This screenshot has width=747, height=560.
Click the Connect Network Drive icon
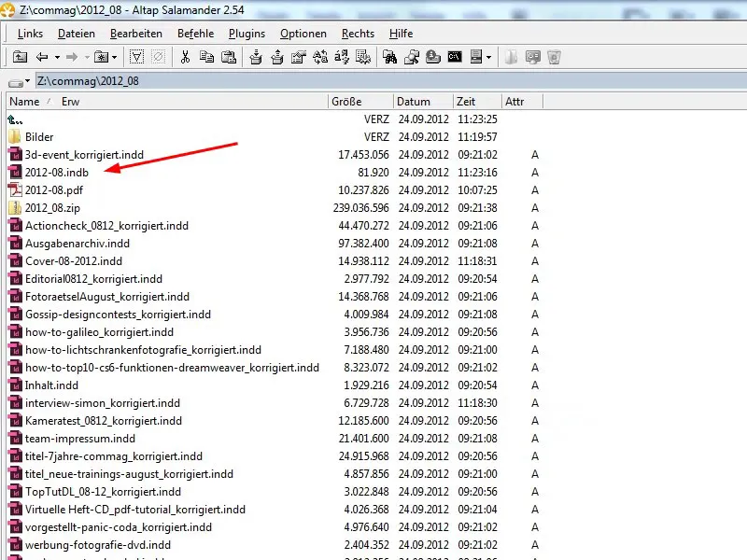pyautogui.click(x=433, y=57)
